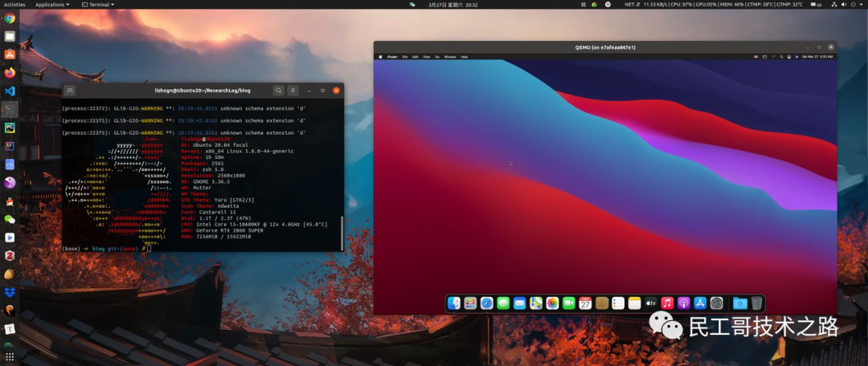Screen dimensions: 868x366
Task: Open Visual Studio Code from the dock
Action: point(10,91)
